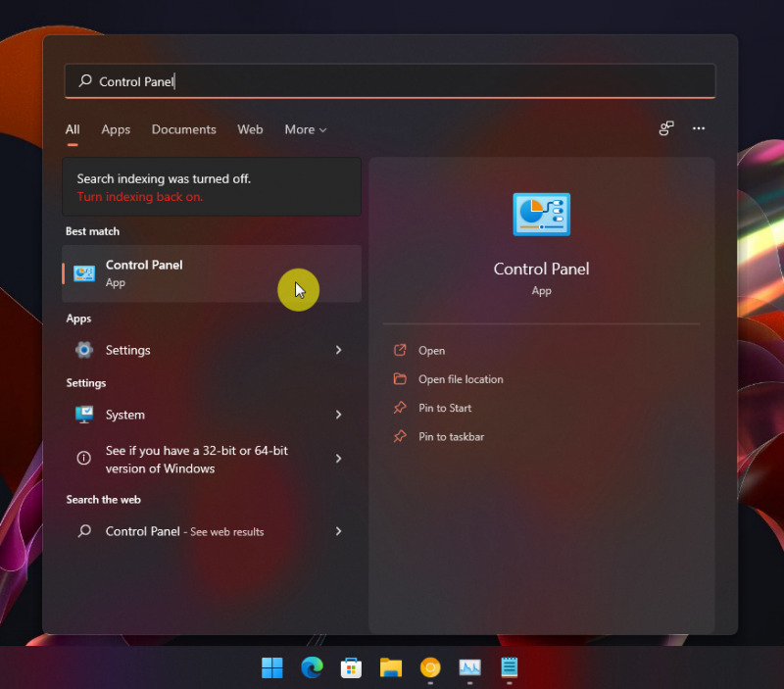The height and width of the screenshot is (689, 784).
Task: Select the All tab
Action: point(73,129)
